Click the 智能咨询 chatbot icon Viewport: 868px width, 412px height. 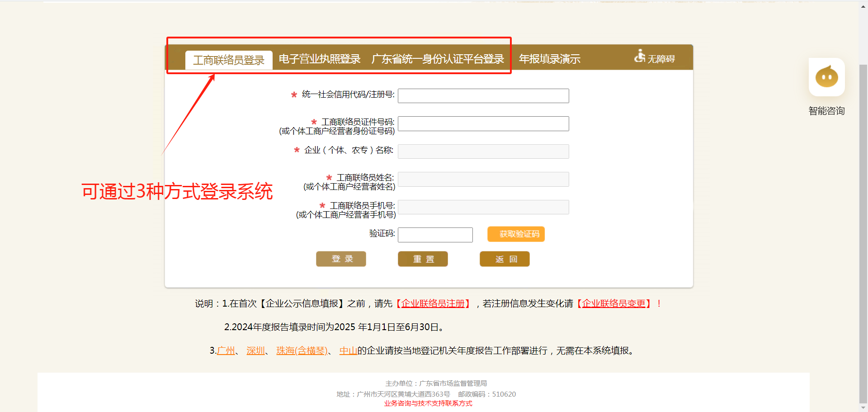pos(826,77)
